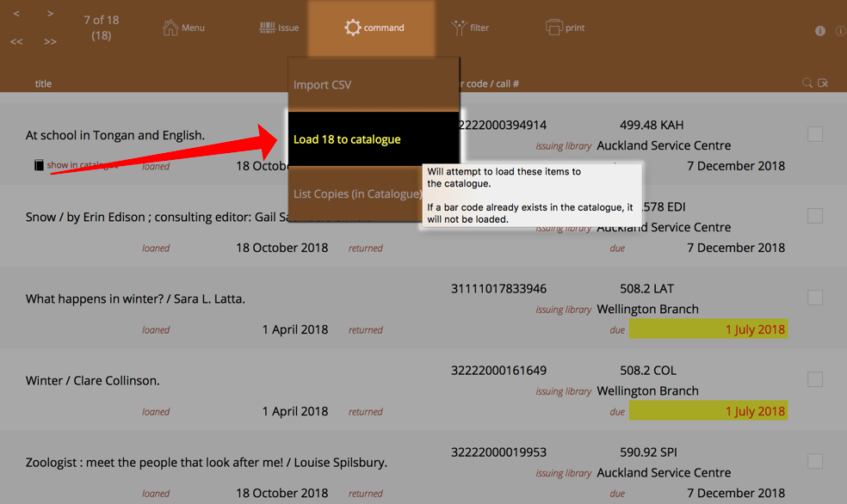Go to next record with single right arrow
Image resolution: width=847 pixels, height=504 pixels.
coord(50,14)
